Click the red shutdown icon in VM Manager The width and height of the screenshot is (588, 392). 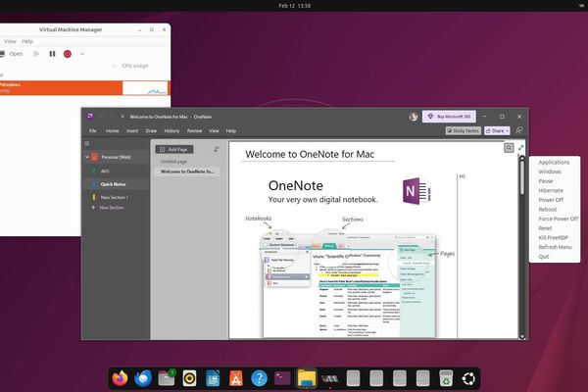(68, 54)
